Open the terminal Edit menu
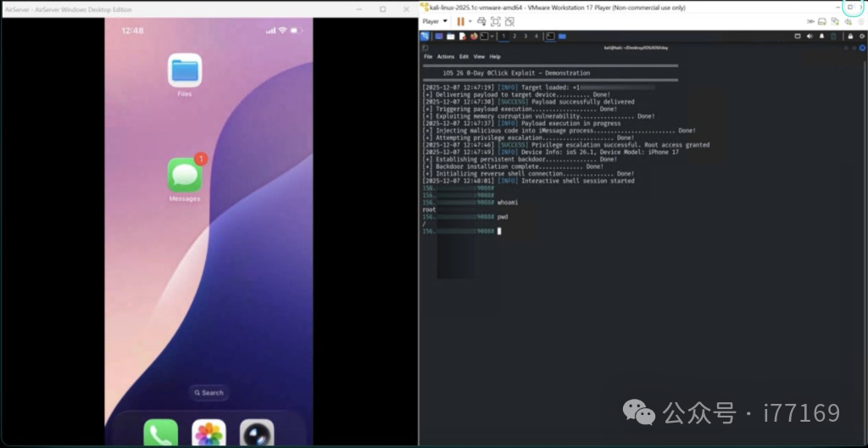Viewport: 868px width, 448px height. pos(464,57)
